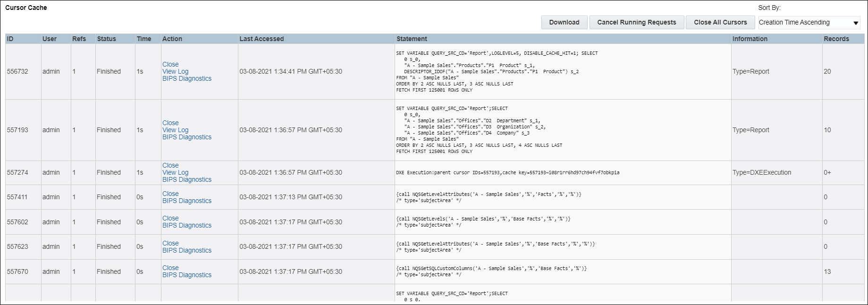Click the Status column header
This screenshot has width=868, height=305.
115,39
